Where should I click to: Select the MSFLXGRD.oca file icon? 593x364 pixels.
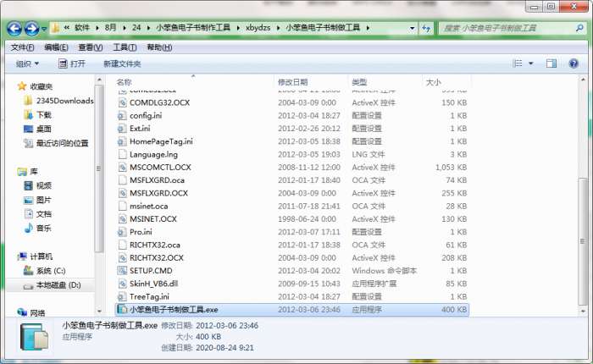122,180
